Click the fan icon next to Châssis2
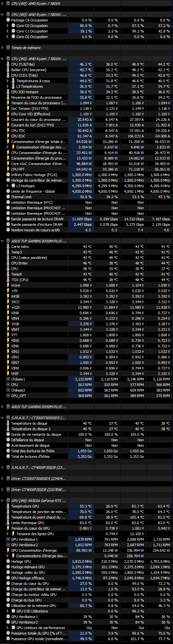The width and height of the screenshot is (173, 644). click(8, 390)
